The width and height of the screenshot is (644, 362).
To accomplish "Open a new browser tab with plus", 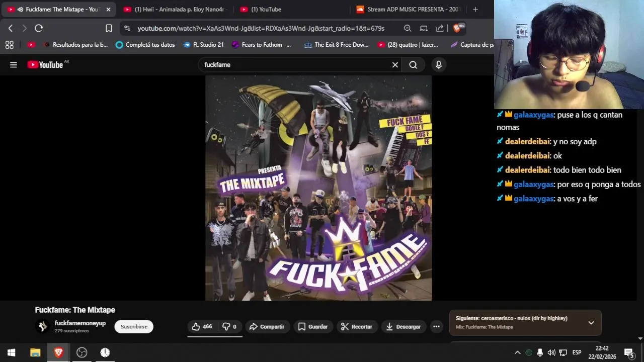I will click(x=475, y=10).
